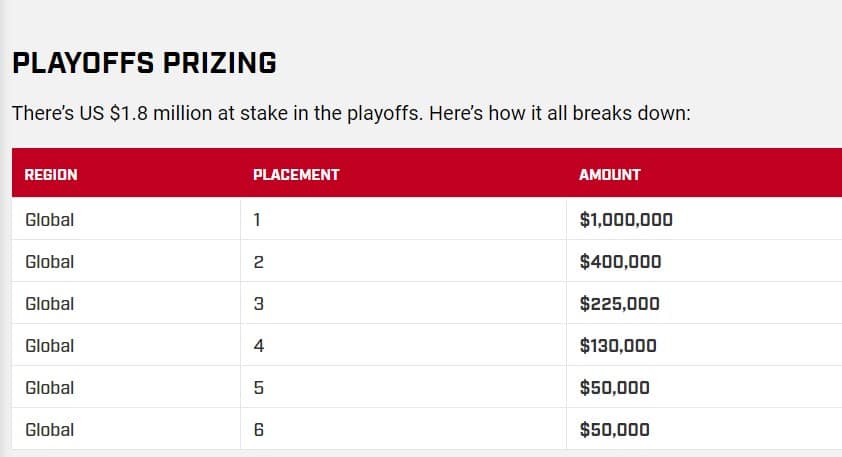Select placement number 5 cell
The height and width of the screenshot is (457, 842).
coord(258,388)
